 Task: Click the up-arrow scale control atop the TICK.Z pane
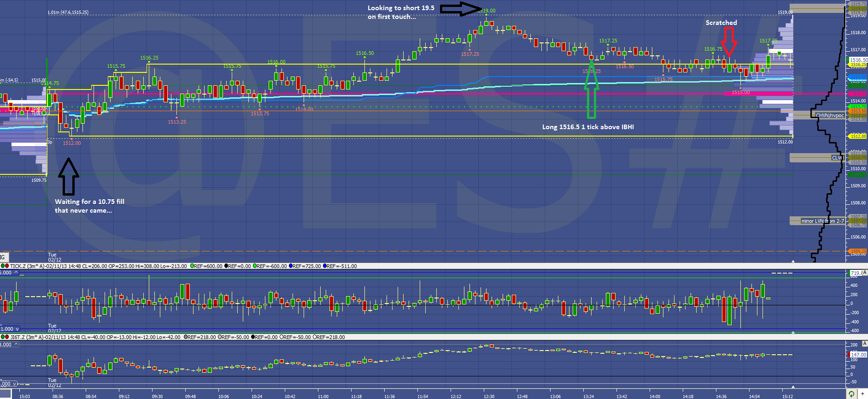16,273
